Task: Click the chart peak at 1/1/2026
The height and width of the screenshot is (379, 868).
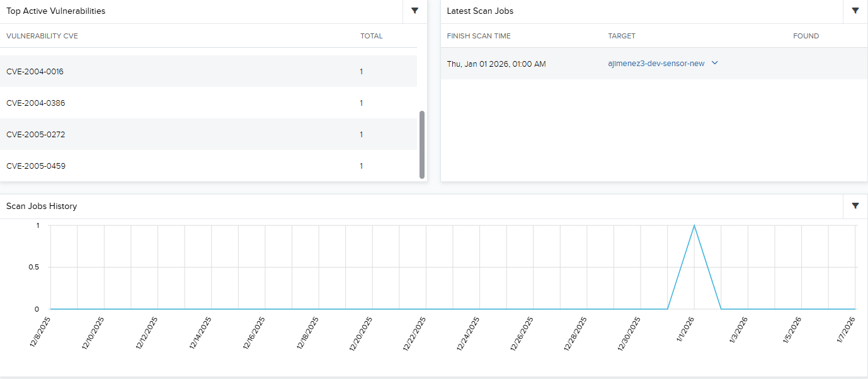Action: click(x=694, y=225)
